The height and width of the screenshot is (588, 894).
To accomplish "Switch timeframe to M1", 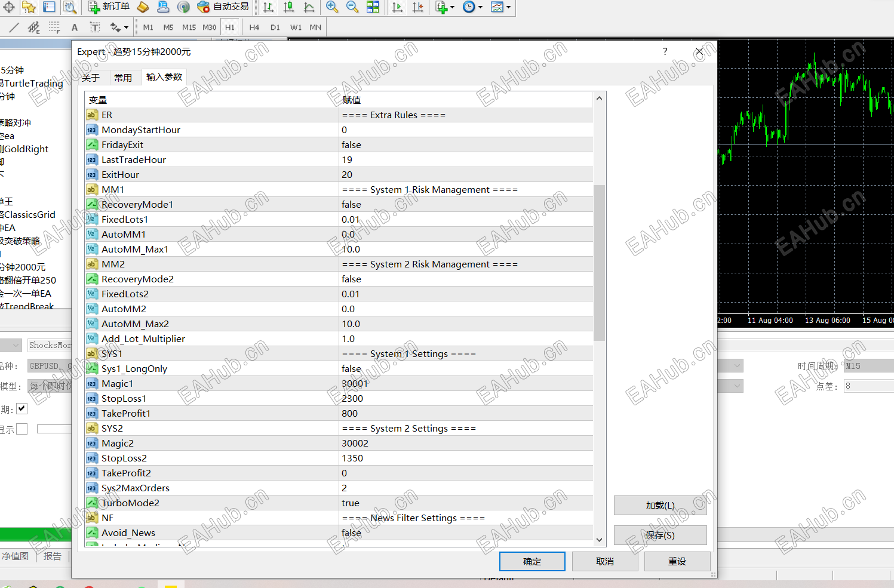I will (x=148, y=27).
